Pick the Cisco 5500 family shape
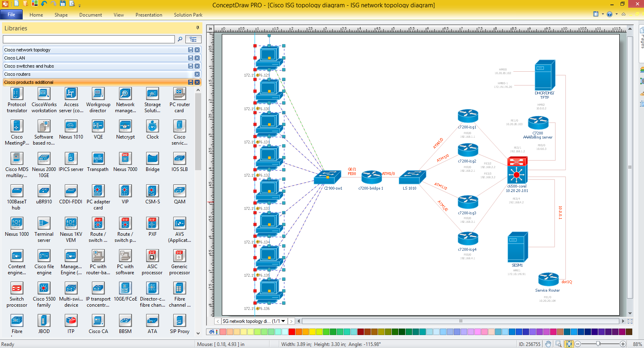The height and width of the screenshot is (348, 644). 44,295
